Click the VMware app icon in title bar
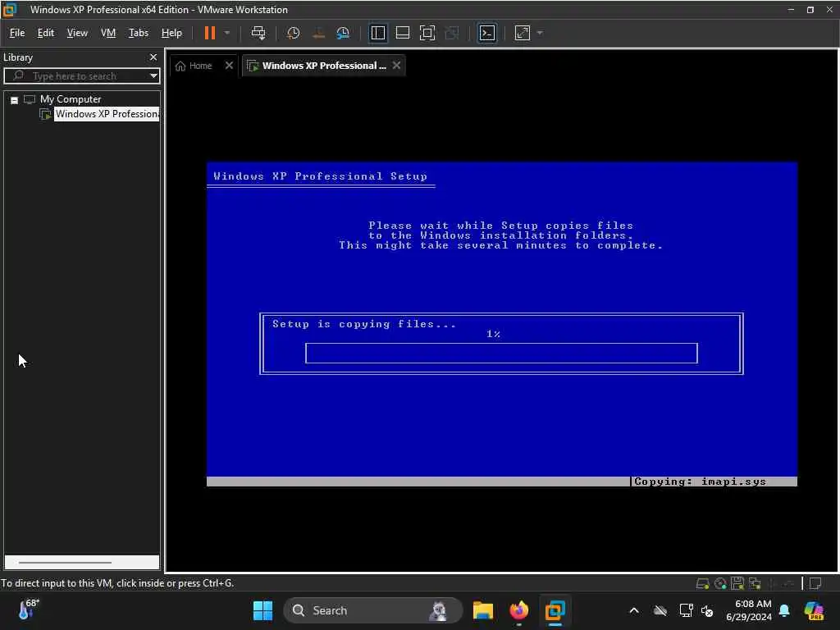Viewport: 840px width, 630px height. point(9,10)
